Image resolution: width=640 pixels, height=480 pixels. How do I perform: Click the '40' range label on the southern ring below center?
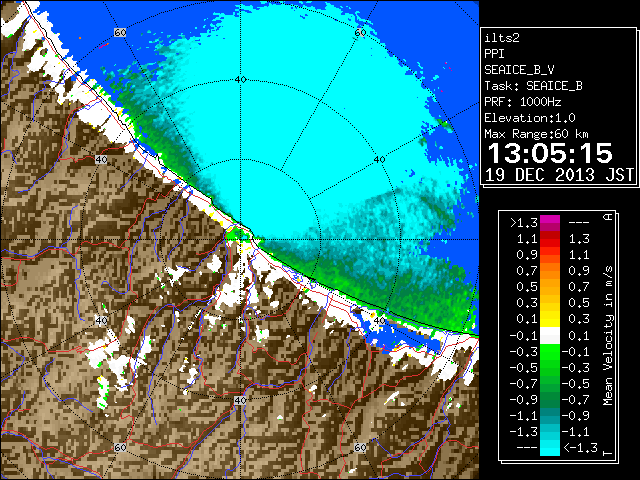tap(240, 400)
